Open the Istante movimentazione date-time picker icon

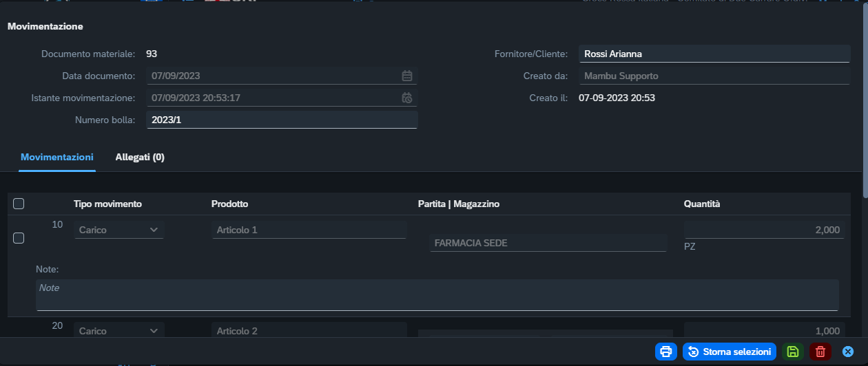407,98
